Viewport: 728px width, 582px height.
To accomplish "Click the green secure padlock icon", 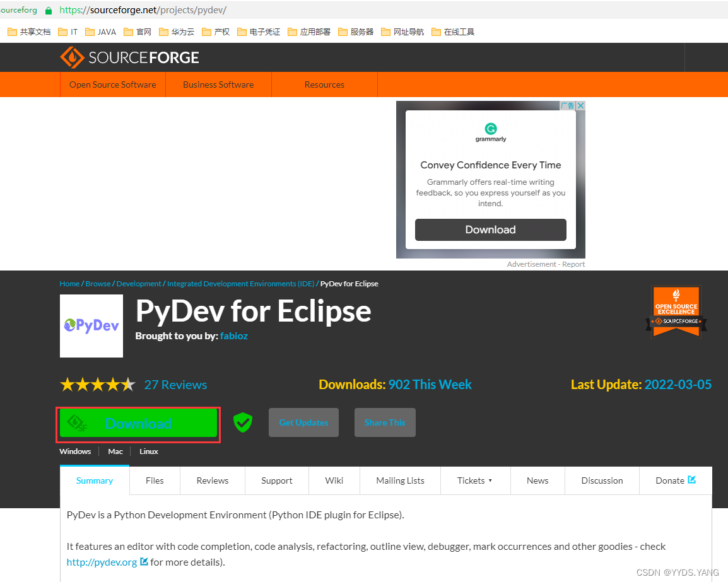I will coord(49,10).
